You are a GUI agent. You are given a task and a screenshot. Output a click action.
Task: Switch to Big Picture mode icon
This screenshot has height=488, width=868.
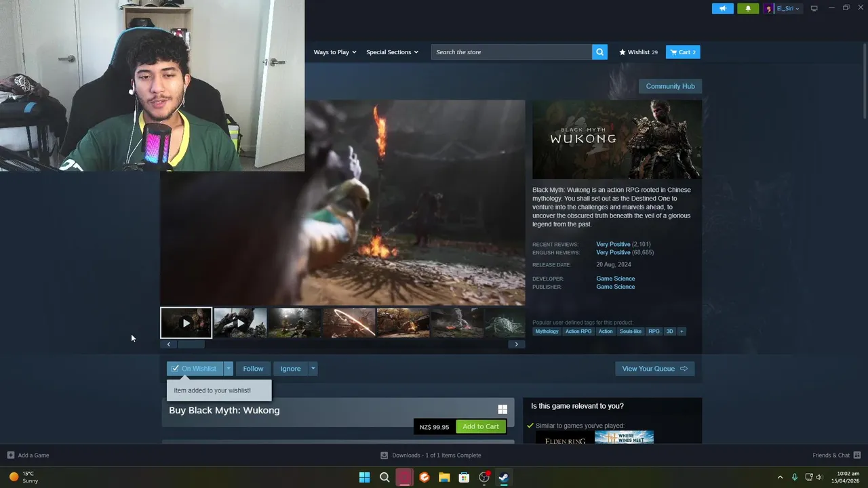pos(814,8)
